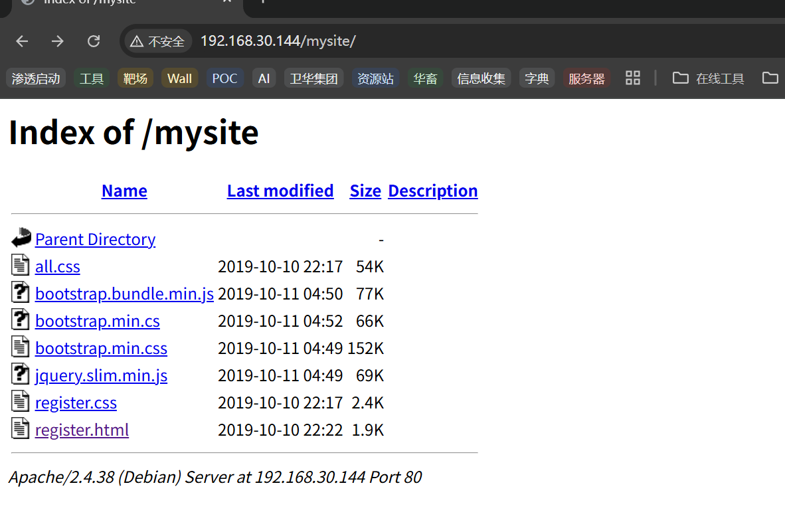Click the register.html file icon
This screenshot has height=532, width=785.
(x=21, y=428)
